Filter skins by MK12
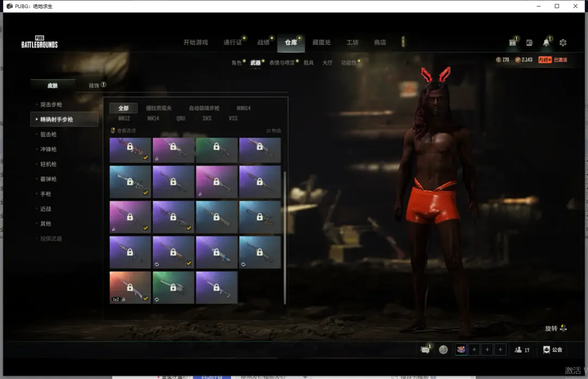Screen dimensions: 588x379 pyautogui.click(x=124, y=119)
